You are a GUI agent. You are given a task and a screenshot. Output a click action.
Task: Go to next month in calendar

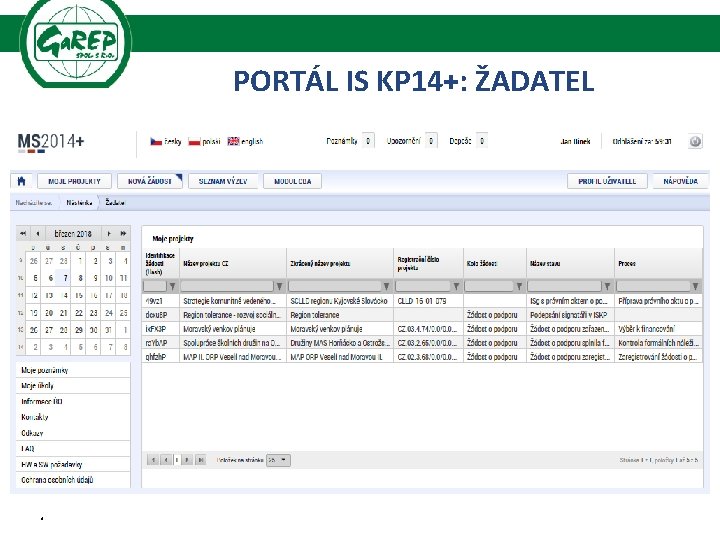[109, 234]
